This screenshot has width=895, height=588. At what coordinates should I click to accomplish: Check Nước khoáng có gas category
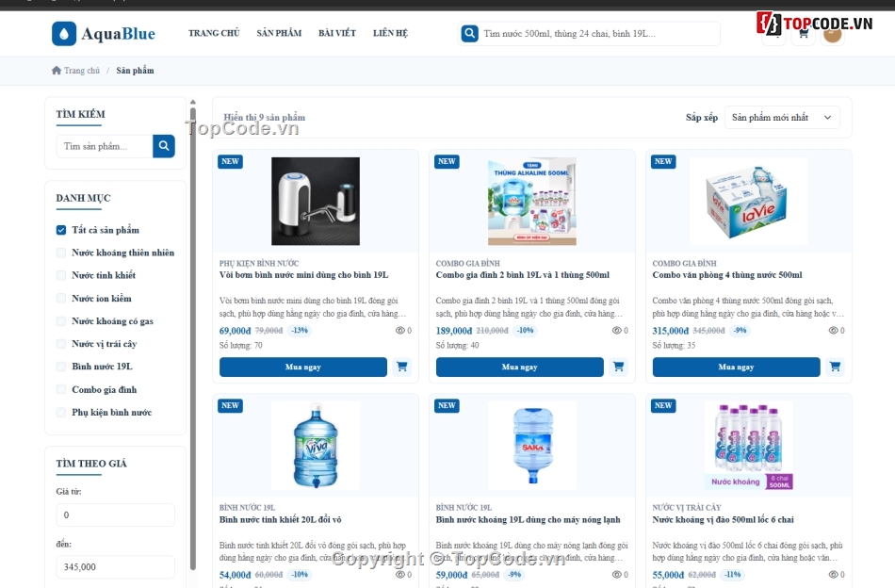click(61, 320)
